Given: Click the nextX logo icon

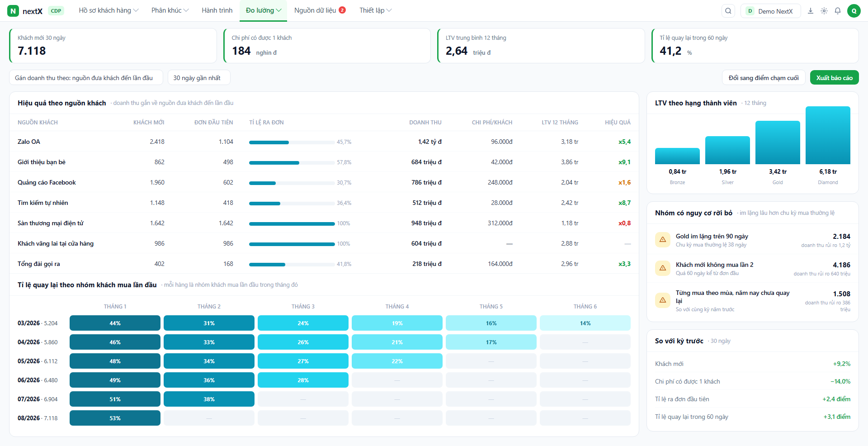Looking at the screenshot, I should [x=13, y=11].
